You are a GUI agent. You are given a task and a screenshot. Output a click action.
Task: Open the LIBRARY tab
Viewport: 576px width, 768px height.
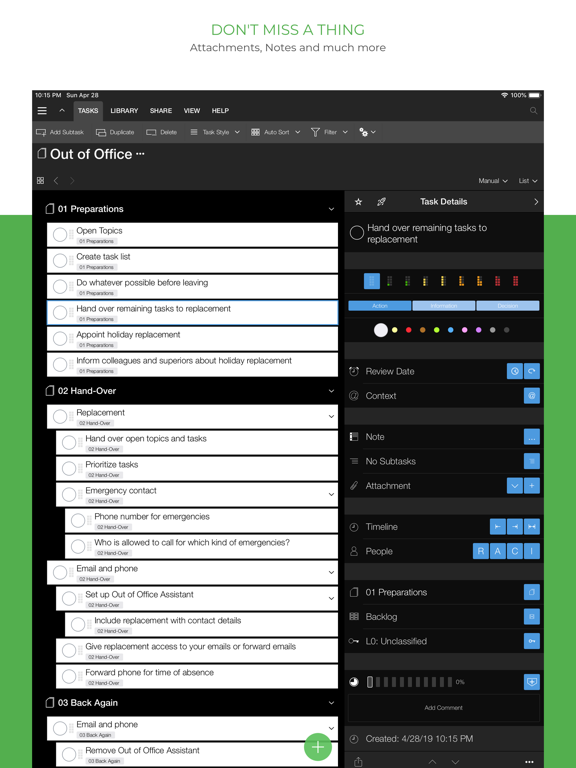[x=124, y=111]
